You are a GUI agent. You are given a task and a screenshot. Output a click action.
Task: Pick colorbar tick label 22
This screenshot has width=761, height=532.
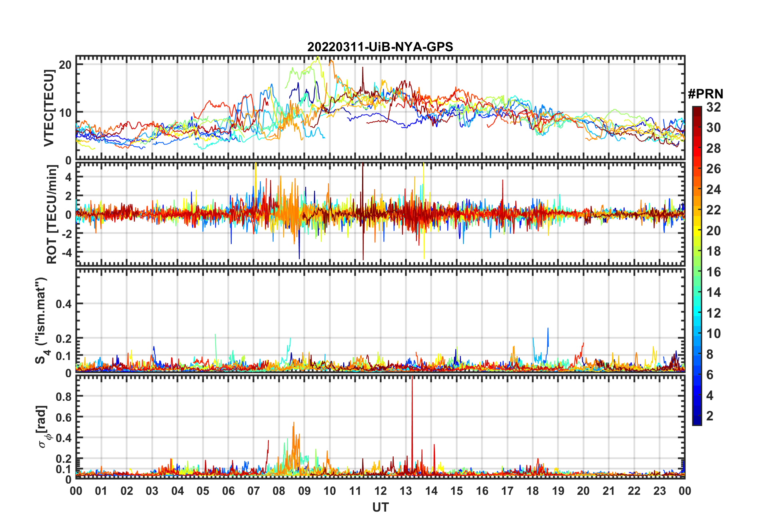(x=713, y=210)
